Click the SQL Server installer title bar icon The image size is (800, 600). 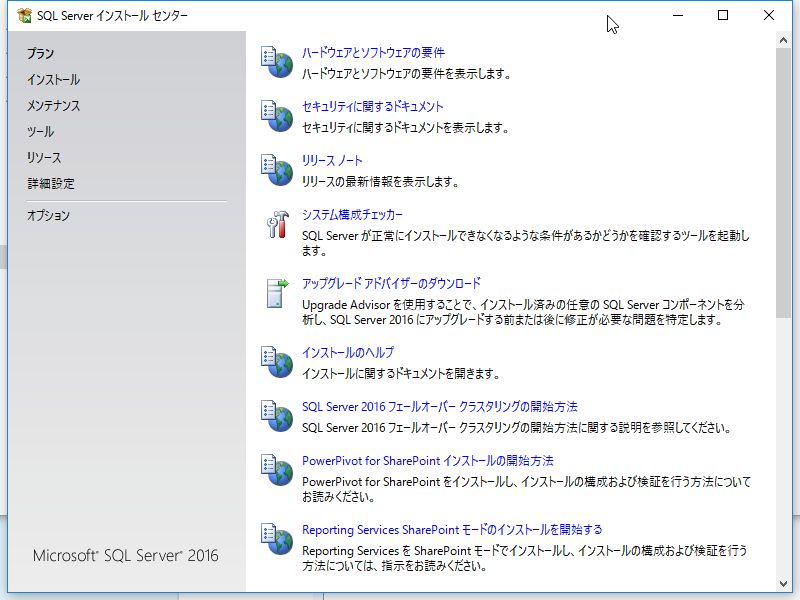(x=24, y=16)
